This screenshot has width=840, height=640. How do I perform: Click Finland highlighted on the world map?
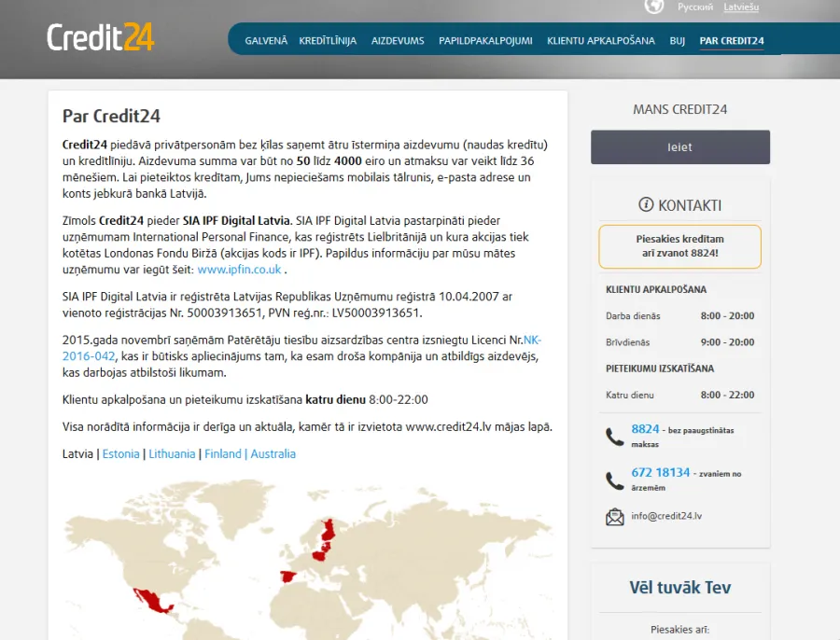tap(329, 530)
